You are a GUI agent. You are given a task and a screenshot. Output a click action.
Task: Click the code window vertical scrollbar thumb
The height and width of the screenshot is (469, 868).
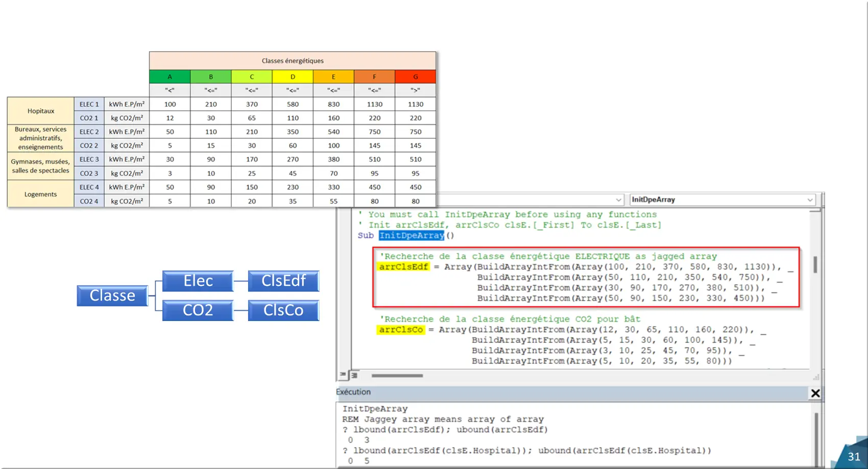(x=815, y=264)
